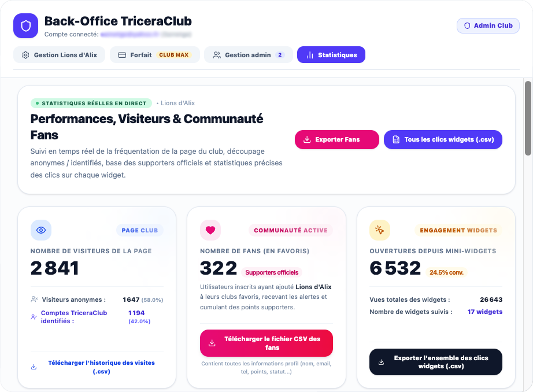The image size is (533, 392).
Task: Click the PAGE CLUB badge
Action: (x=140, y=231)
